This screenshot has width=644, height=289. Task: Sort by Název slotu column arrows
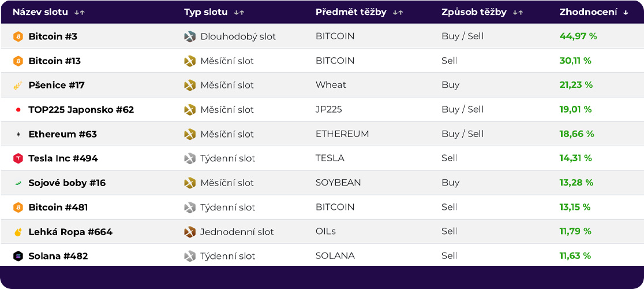tap(80, 13)
